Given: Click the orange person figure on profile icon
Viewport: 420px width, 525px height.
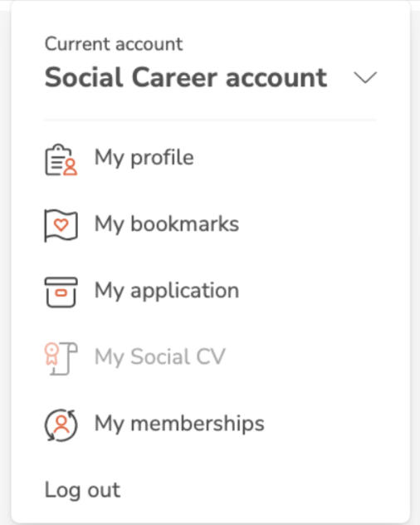Looking at the screenshot, I should pyautogui.click(x=71, y=167).
